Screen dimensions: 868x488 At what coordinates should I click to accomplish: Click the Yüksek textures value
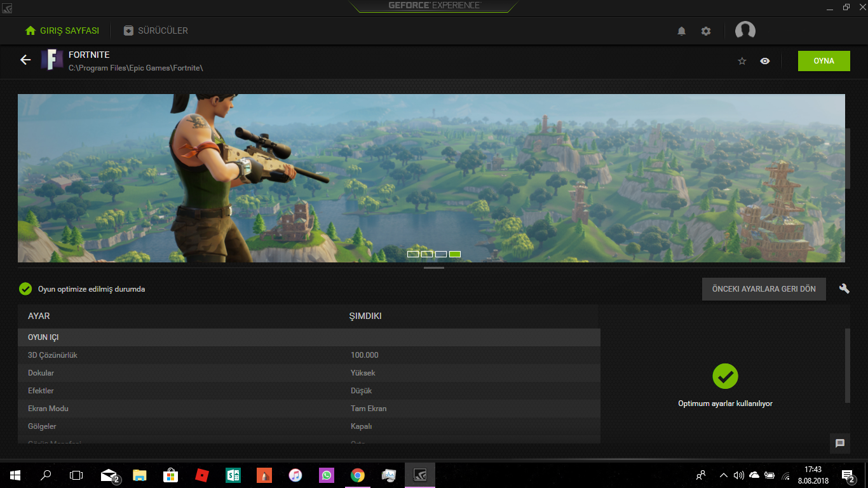363,373
